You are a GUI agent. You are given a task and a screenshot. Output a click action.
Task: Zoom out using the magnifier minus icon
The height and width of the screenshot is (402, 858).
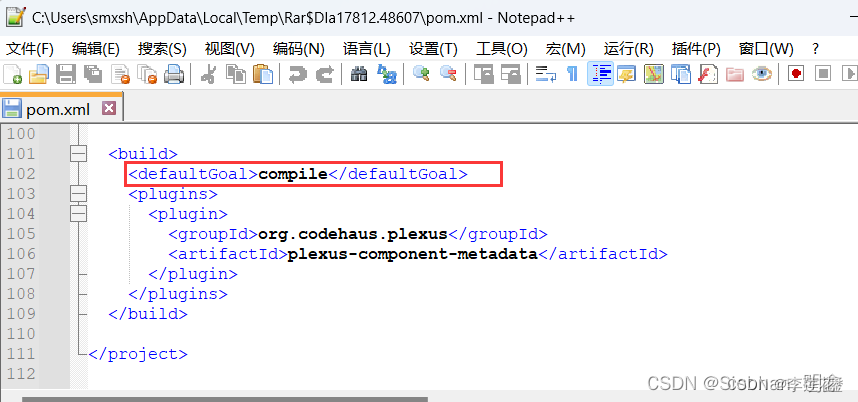point(448,74)
